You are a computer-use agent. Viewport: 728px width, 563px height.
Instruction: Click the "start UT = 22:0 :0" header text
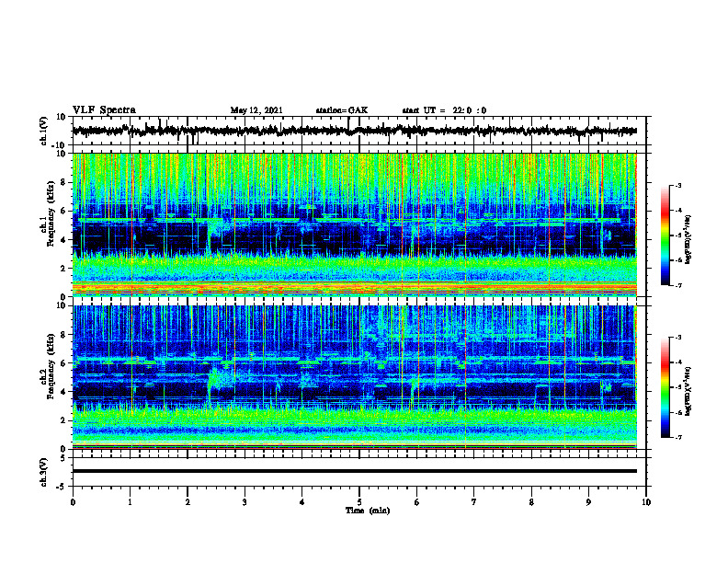(x=444, y=110)
